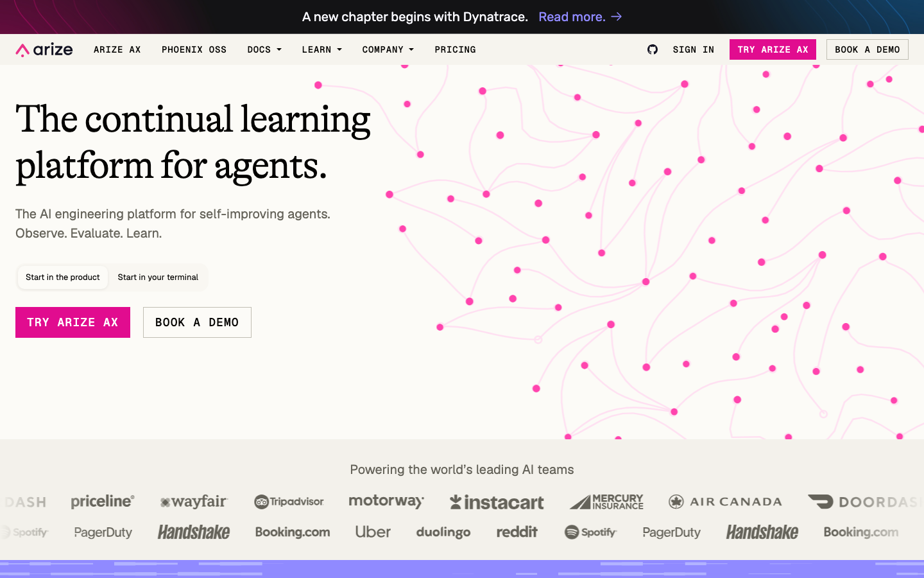Click the Booking.com logo below Tripadvisor
Screen dimensions: 924x578
[293, 532]
